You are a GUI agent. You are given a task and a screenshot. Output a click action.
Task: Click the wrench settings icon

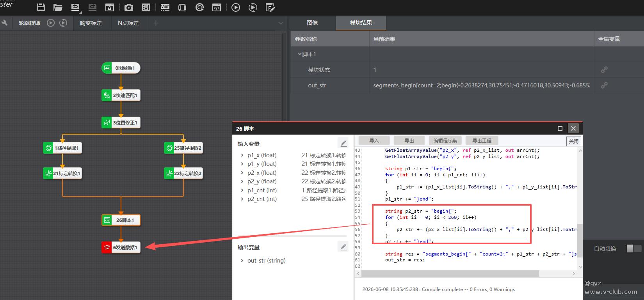[4, 23]
